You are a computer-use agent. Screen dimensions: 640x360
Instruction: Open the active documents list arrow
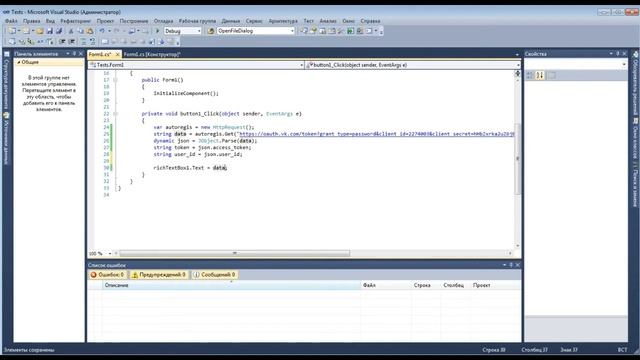517,54
